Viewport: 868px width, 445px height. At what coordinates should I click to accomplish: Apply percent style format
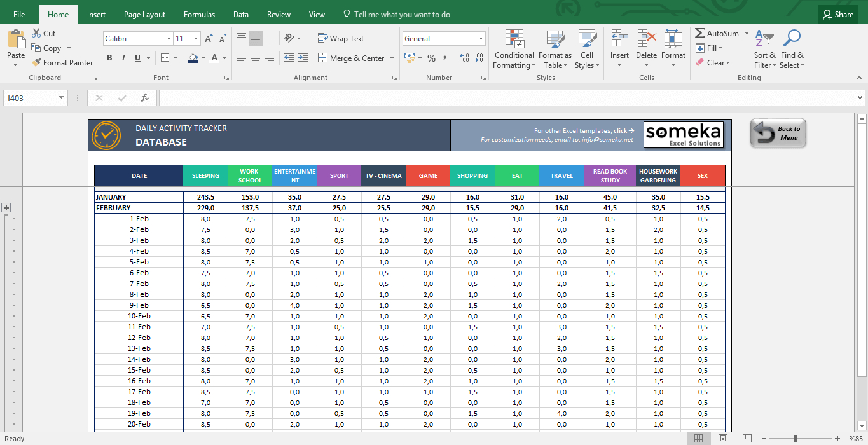431,58
